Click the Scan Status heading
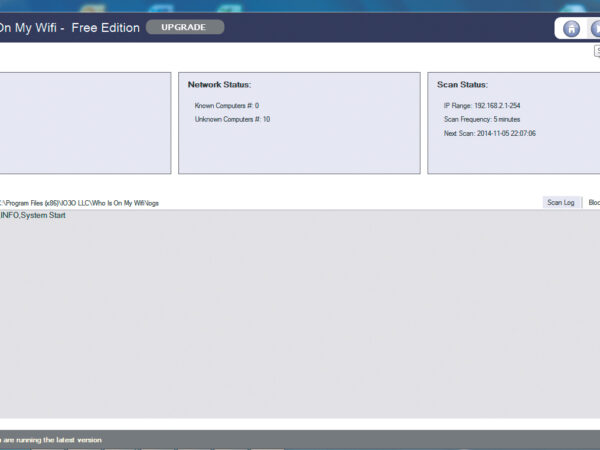 [x=461, y=85]
